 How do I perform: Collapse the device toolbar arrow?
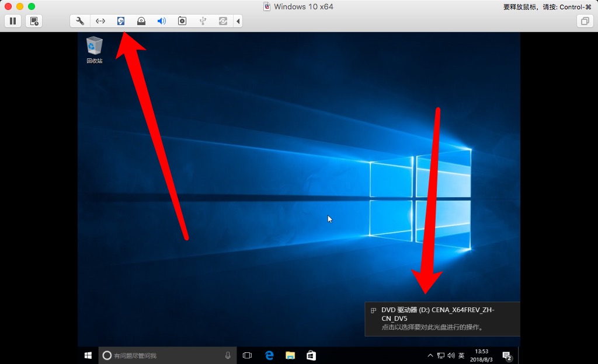tap(238, 21)
